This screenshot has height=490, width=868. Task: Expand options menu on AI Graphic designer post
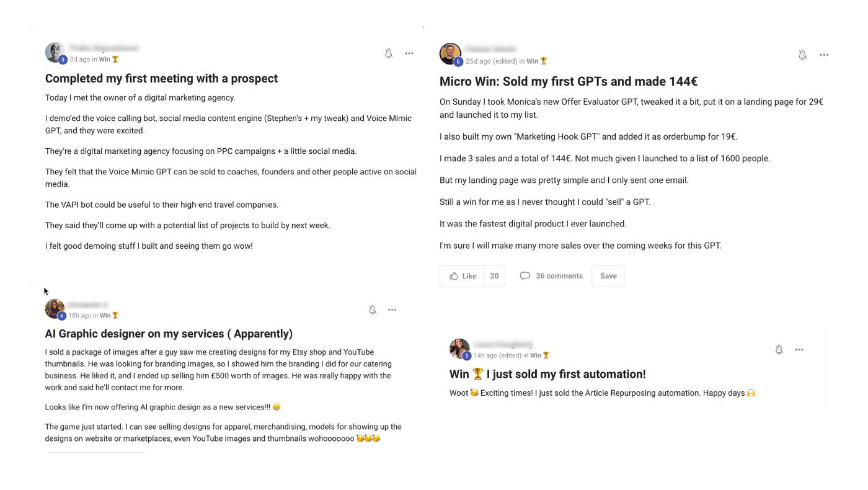click(392, 310)
